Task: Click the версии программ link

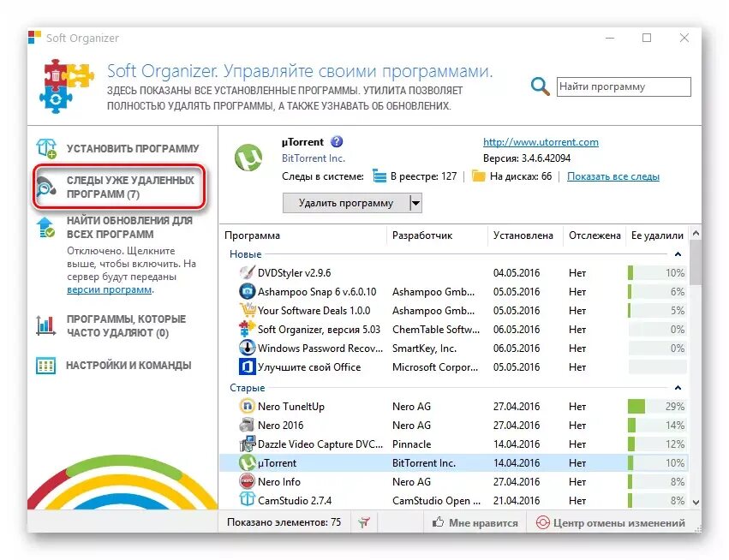Action: (x=110, y=289)
